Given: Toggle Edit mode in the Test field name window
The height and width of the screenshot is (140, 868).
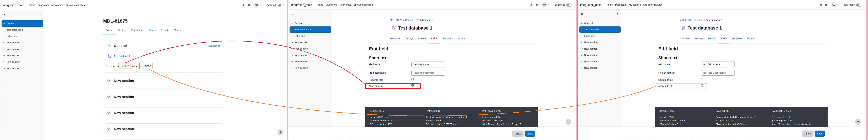Looking at the screenshot, I should [569, 5].
